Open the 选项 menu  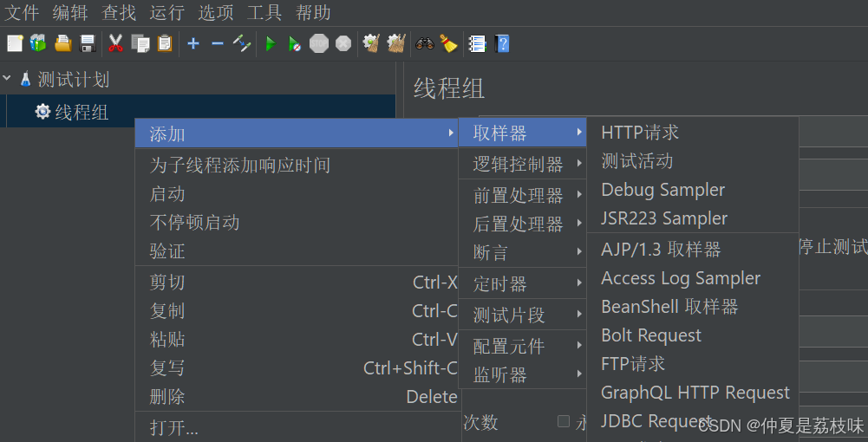click(216, 12)
